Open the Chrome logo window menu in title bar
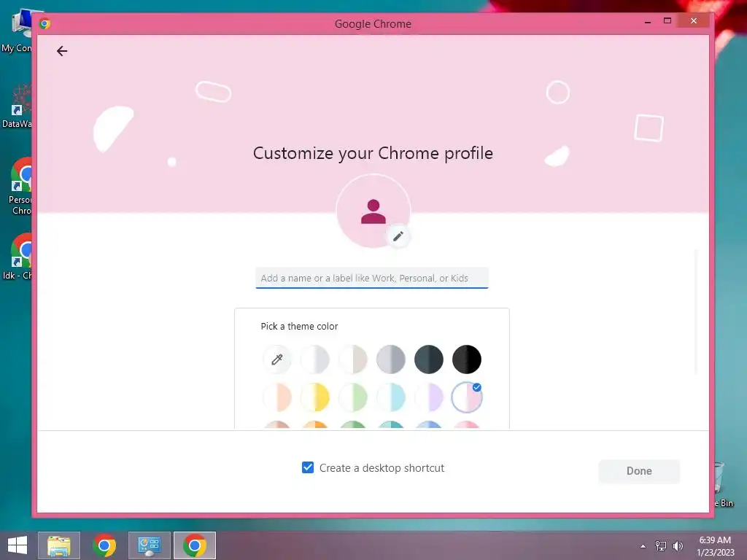 coord(44,23)
